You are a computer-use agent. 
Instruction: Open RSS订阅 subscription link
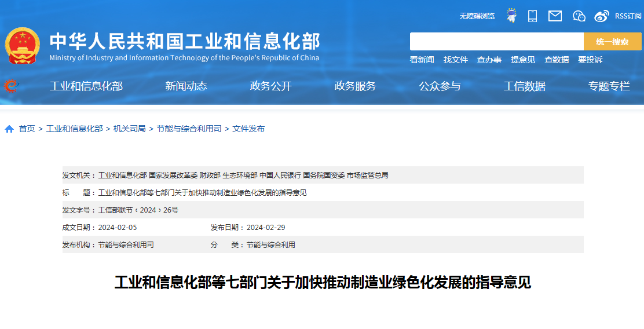(x=628, y=16)
